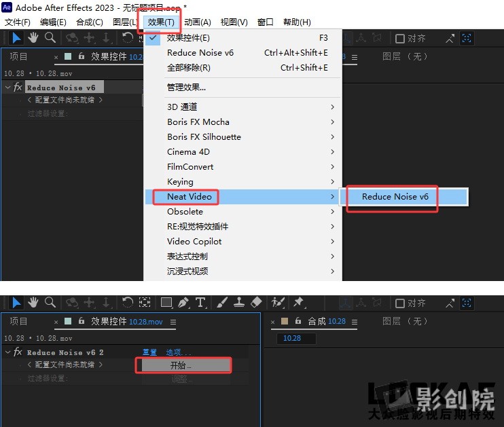The image size is (504, 427).
Task: Enable the 对齐 snapping checkbox in lower toolbar
Action: 400,303
